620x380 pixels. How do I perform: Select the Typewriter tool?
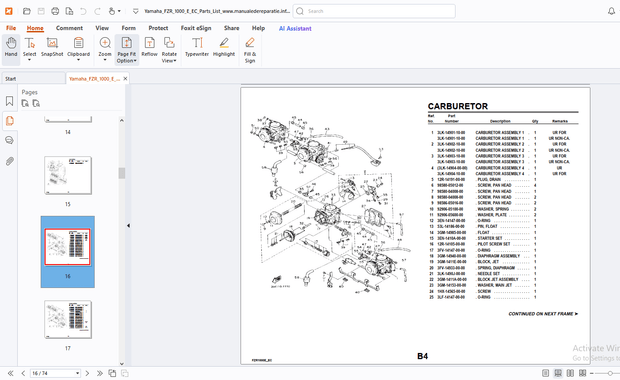(x=197, y=47)
